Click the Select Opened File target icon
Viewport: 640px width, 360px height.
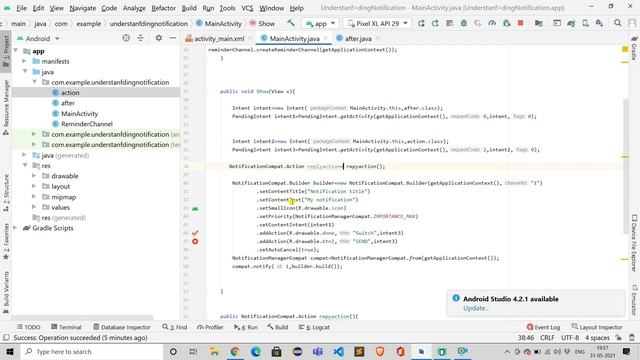[126, 38]
